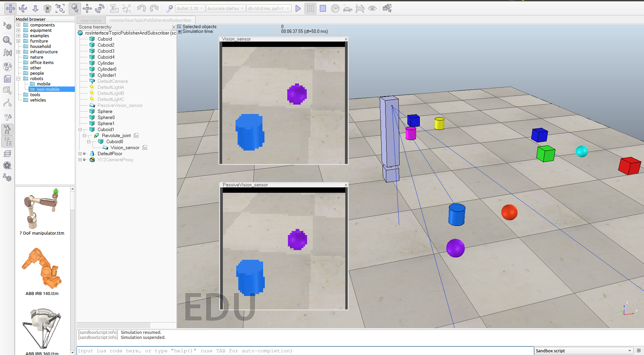Viewport: 644px width, 355px height.
Task: Toggle the Simulation time info box
Action: coord(180,32)
